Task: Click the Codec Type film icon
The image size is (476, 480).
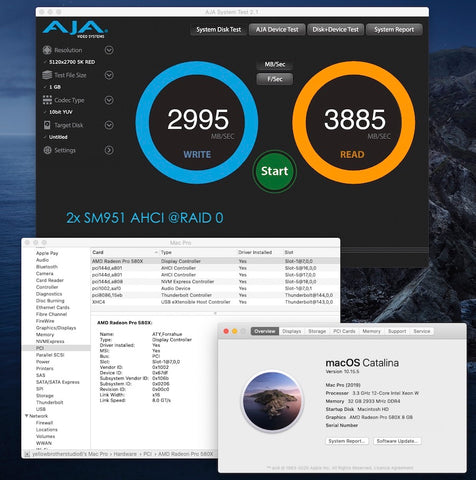Action: tap(47, 100)
